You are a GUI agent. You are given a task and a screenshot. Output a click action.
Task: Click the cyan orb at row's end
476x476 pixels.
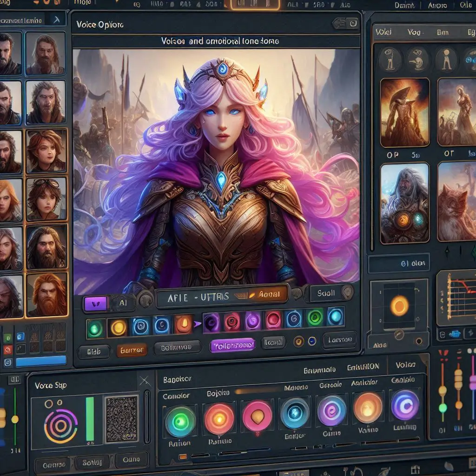335,317
